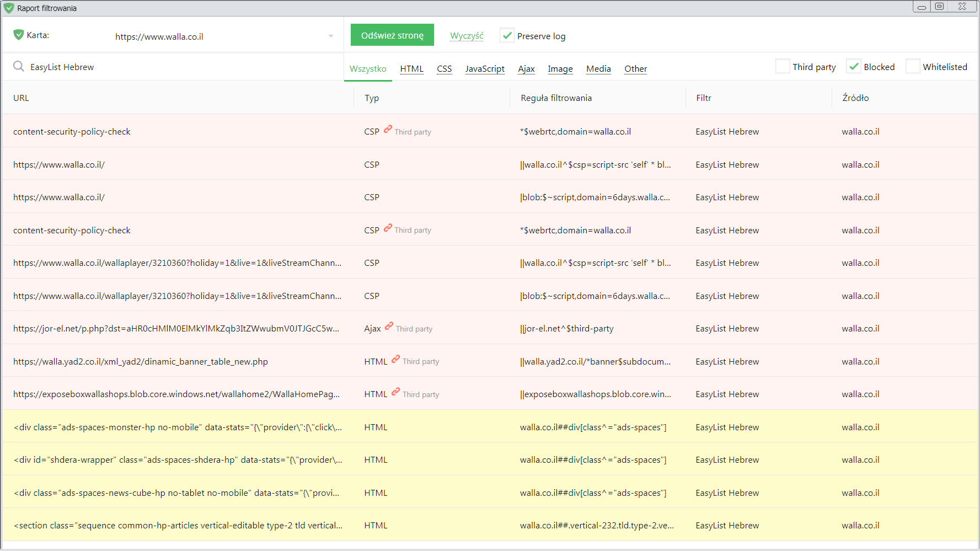The height and width of the screenshot is (551, 980).
Task: Enable the Whitelisted filter checkbox
Action: (913, 66)
